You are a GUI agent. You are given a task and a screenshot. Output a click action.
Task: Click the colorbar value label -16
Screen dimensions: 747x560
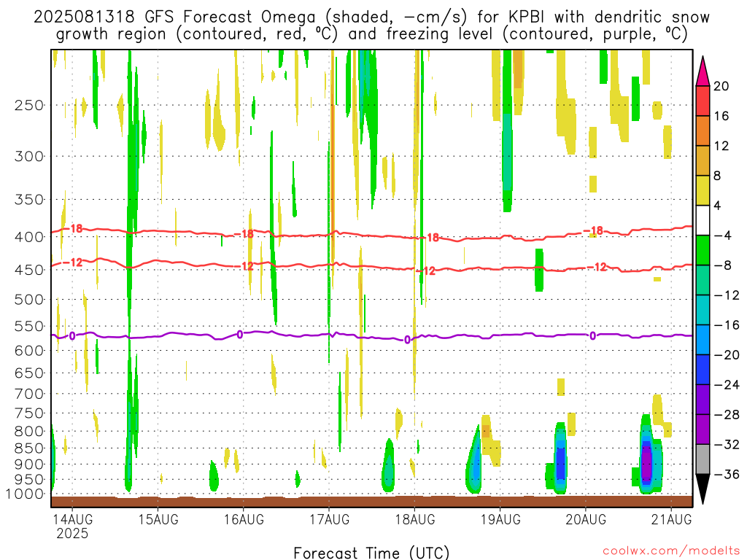(x=727, y=325)
